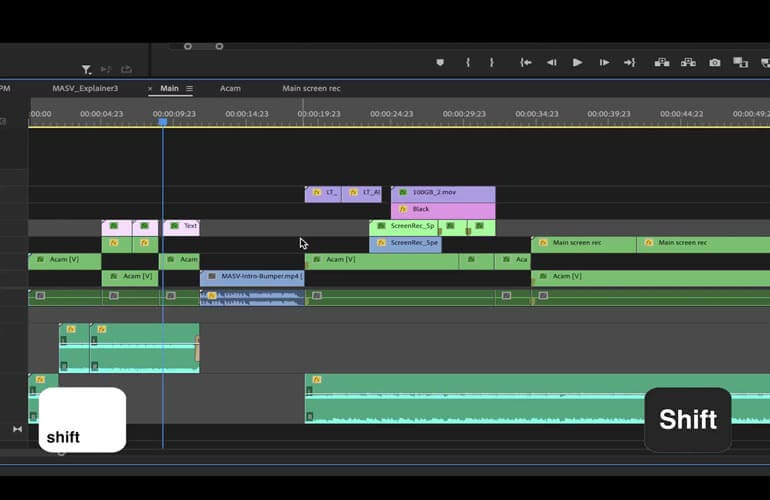Switch to the Acam sequence tab
The image size is (770, 500).
click(x=230, y=88)
